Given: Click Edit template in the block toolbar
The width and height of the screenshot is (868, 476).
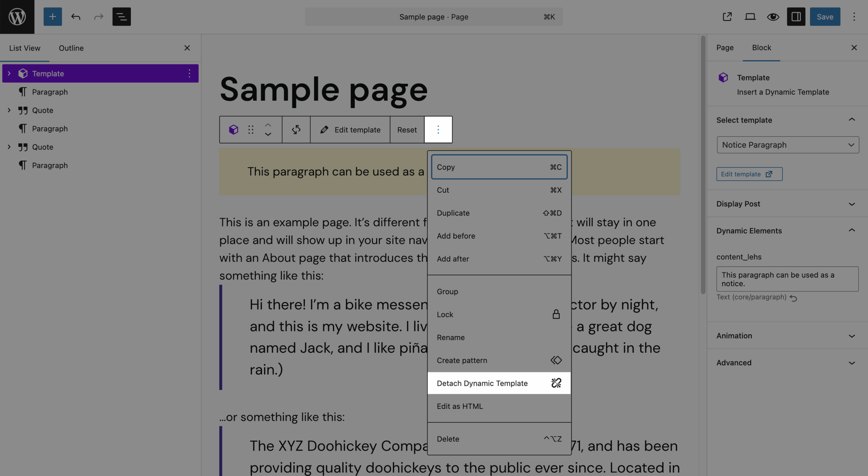Looking at the screenshot, I should (350, 130).
